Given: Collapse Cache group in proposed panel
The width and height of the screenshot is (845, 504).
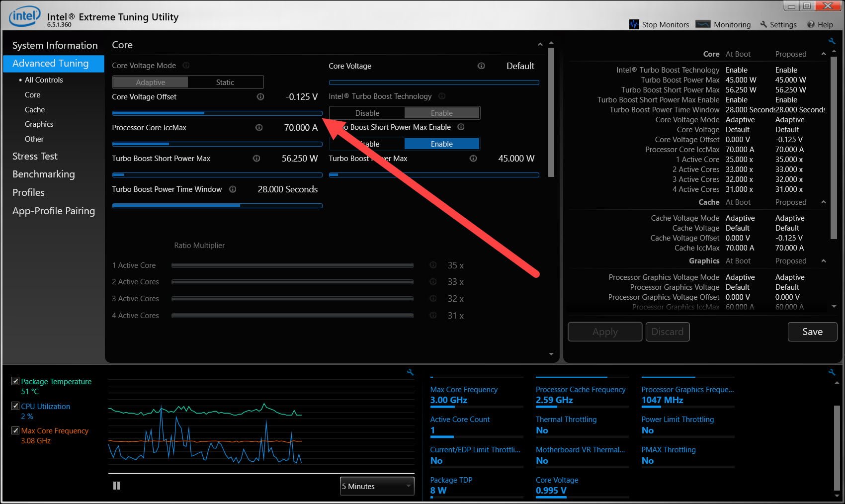Looking at the screenshot, I should tap(824, 202).
